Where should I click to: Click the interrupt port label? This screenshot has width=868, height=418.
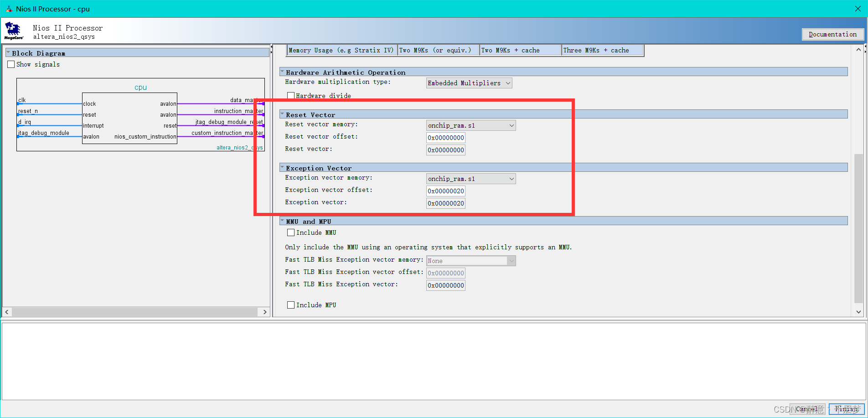[93, 125]
